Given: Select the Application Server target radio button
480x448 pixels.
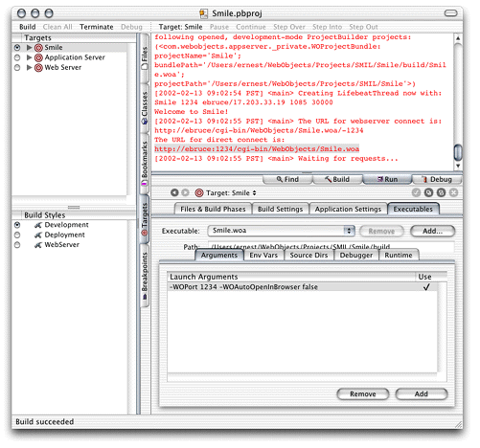Looking at the screenshot, I should click(17, 57).
